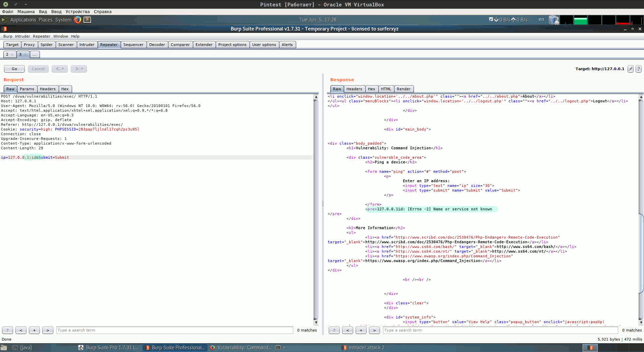This screenshot has height=352, width=644.
Task: Open VirtualBox Машина menu
Action: point(26,11)
